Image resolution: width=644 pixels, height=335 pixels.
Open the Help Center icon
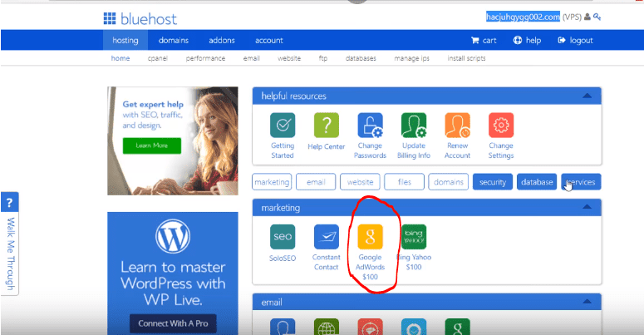(x=327, y=126)
